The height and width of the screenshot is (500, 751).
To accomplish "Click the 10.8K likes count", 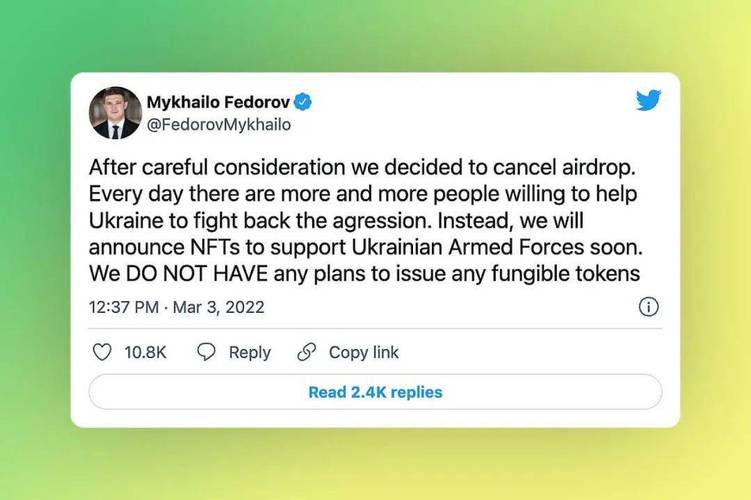I will point(145,352).
